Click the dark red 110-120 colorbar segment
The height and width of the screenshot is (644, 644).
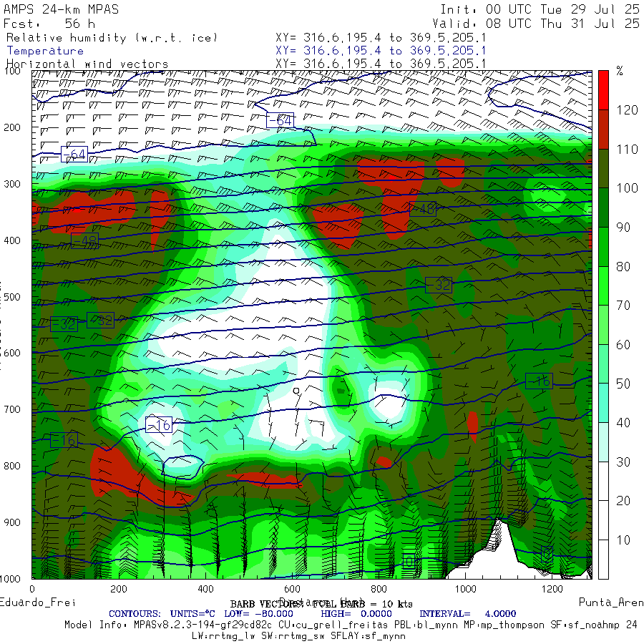click(x=603, y=129)
